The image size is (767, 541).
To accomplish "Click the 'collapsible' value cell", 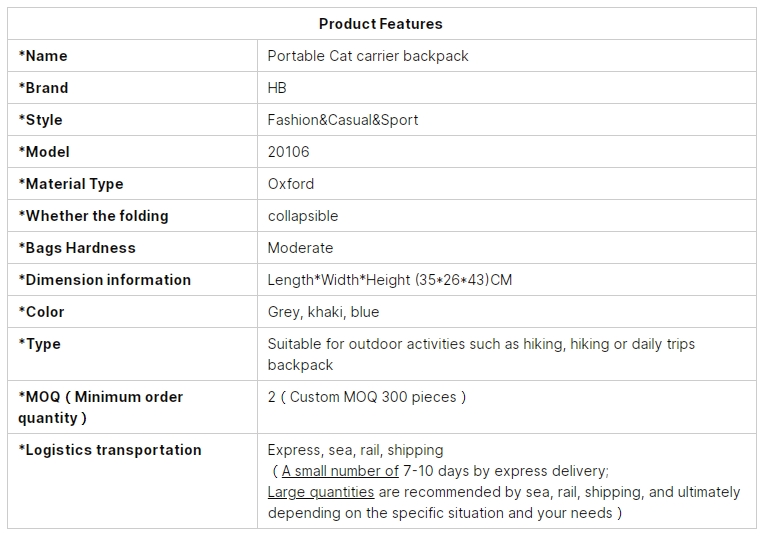I will [507, 216].
